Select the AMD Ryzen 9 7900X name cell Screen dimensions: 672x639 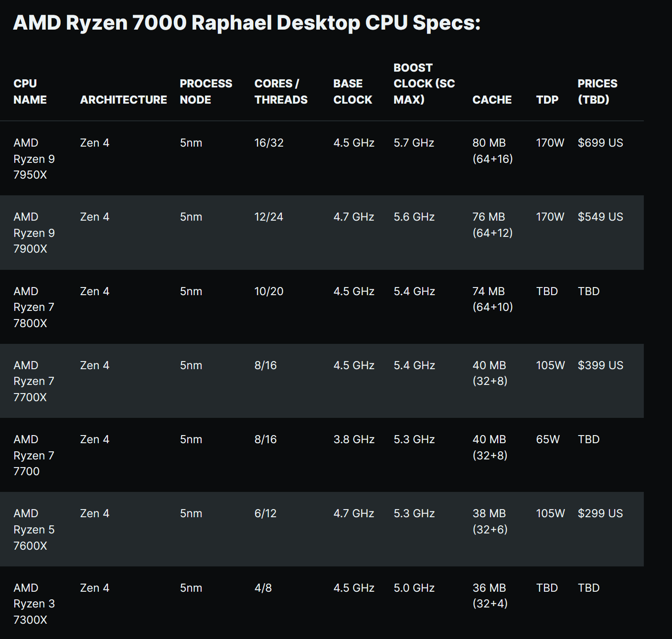[34, 233]
